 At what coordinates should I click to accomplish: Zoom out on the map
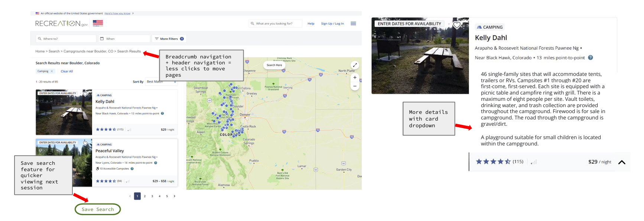tap(355, 86)
